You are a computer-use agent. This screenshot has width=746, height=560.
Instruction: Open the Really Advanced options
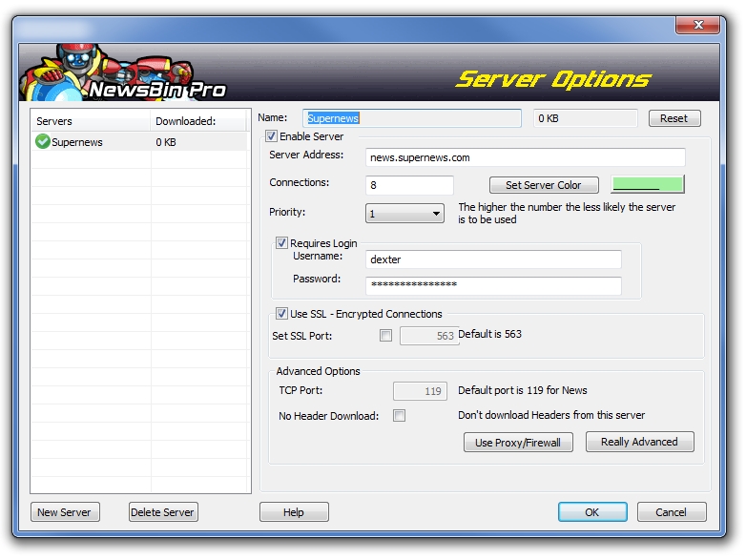point(639,442)
